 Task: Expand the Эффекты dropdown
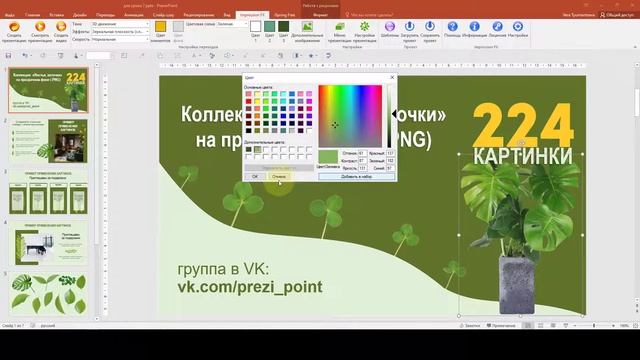click(147, 31)
